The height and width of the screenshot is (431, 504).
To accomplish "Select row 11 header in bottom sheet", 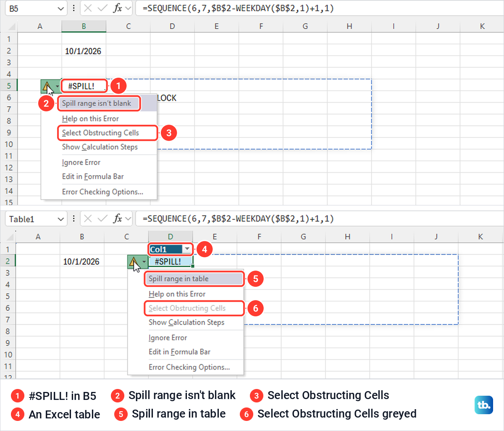I will [8, 366].
